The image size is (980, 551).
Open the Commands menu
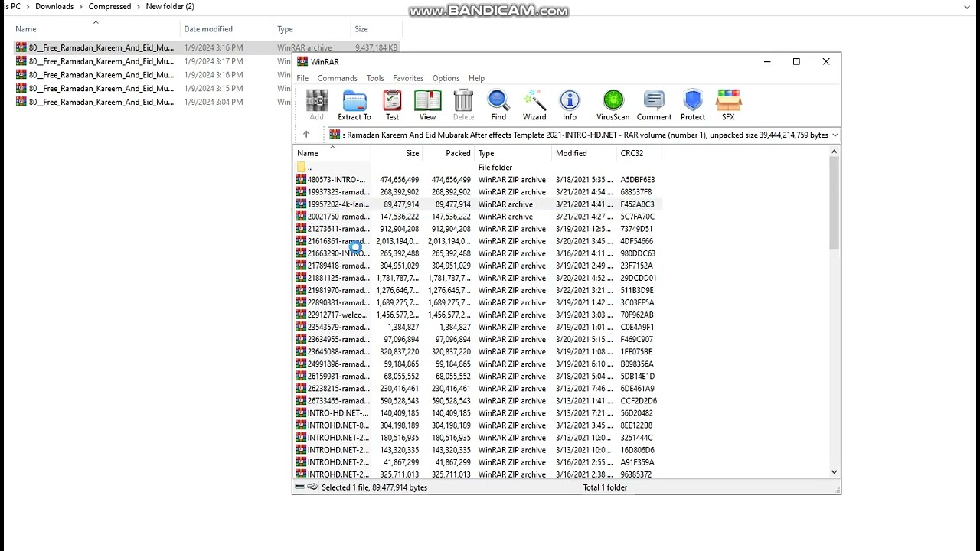coord(337,78)
